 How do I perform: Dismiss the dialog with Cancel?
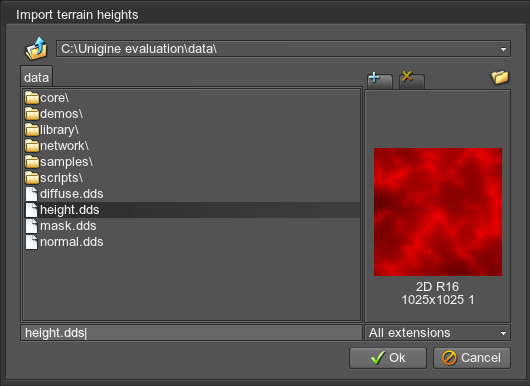click(472, 358)
